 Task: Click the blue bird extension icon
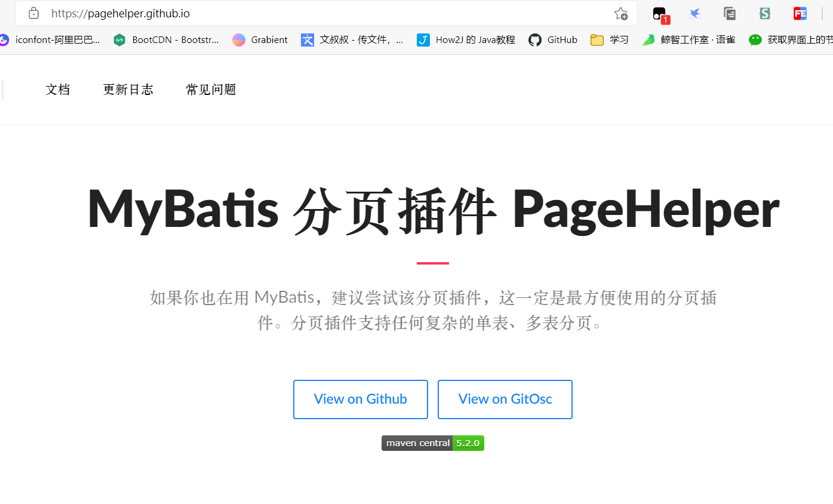coord(694,13)
